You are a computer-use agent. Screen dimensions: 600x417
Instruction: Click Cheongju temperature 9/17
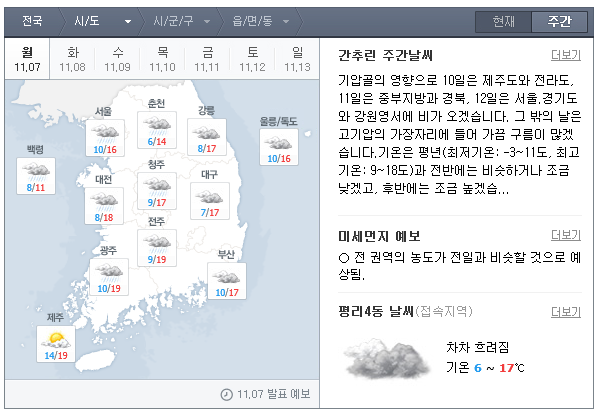tap(157, 203)
